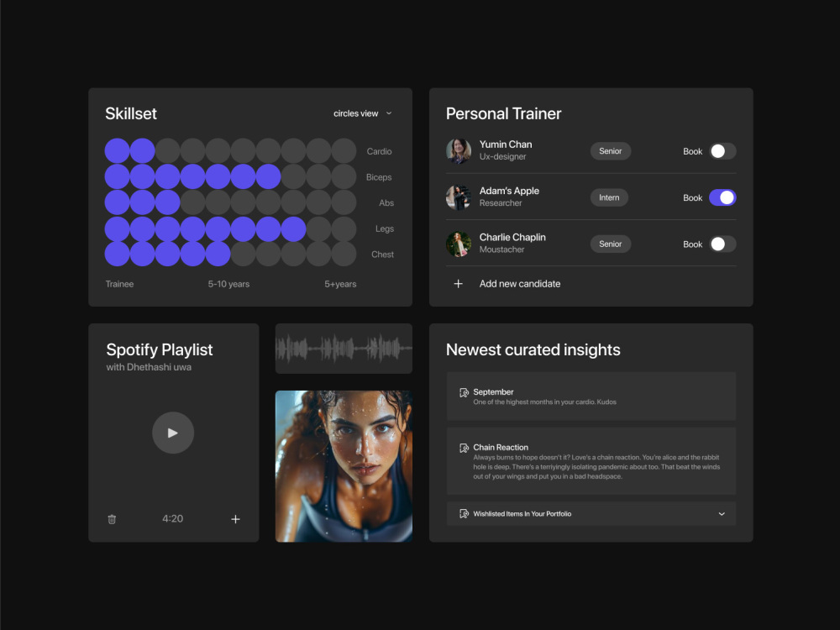Enable Book switch for Charlie Chaplin
The height and width of the screenshot is (630, 840).
(722, 244)
